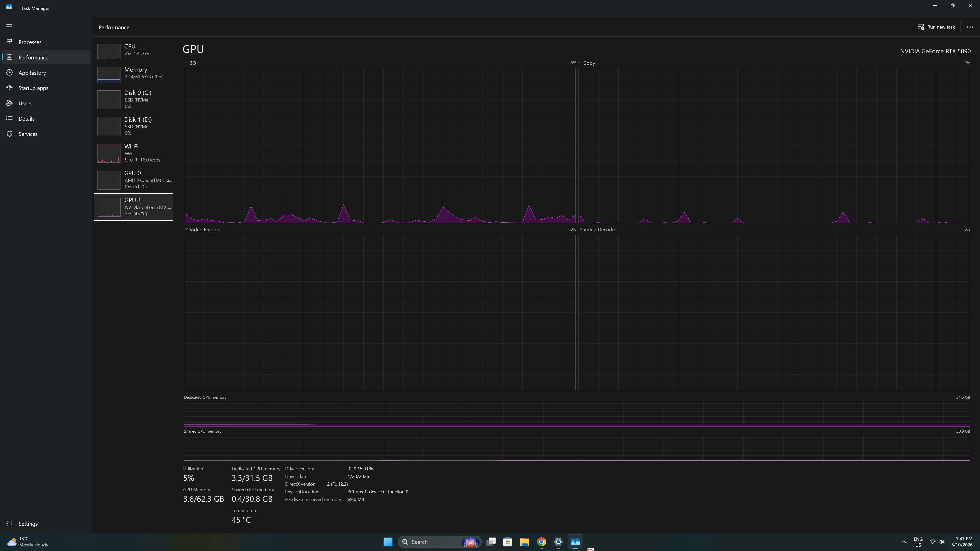
Task: Click the Utilization value 5%
Action: pyautogui.click(x=189, y=478)
